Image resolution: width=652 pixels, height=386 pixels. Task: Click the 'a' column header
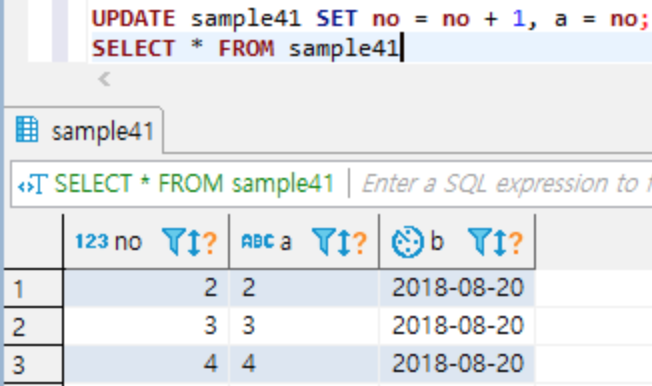click(304, 241)
